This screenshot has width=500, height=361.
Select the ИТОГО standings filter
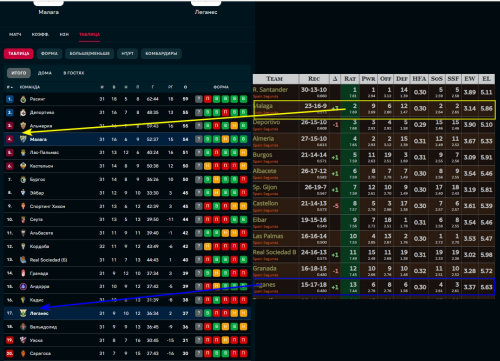click(19, 73)
